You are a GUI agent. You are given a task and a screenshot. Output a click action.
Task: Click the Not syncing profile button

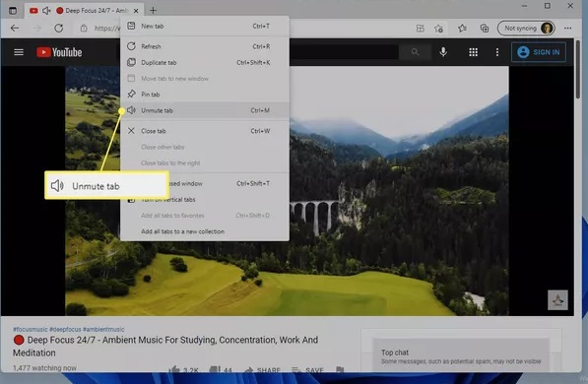point(526,29)
